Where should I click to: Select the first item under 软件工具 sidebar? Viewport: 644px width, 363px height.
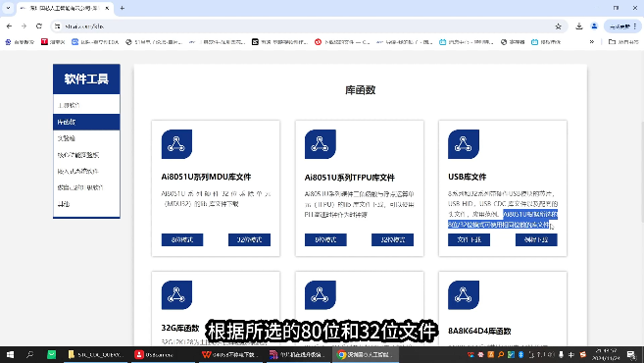pyautogui.click(x=86, y=105)
